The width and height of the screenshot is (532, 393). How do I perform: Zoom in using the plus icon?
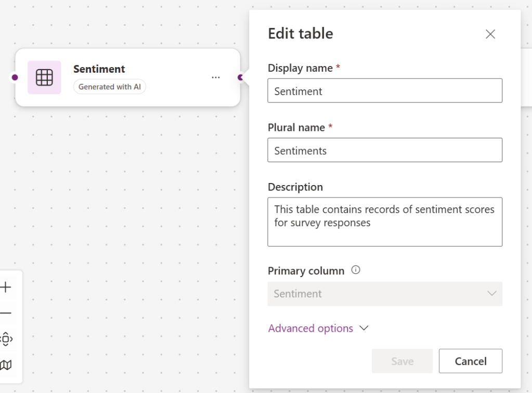(7, 287)
